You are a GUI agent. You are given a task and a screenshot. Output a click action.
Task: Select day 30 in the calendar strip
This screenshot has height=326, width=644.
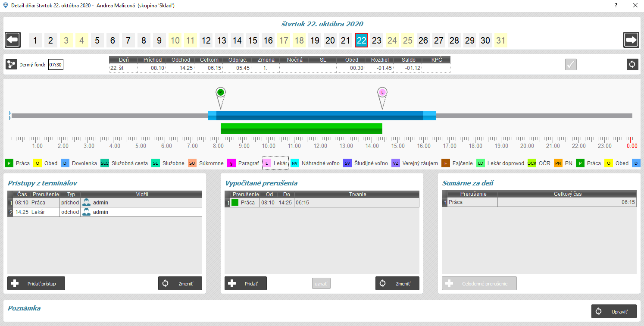485,41
